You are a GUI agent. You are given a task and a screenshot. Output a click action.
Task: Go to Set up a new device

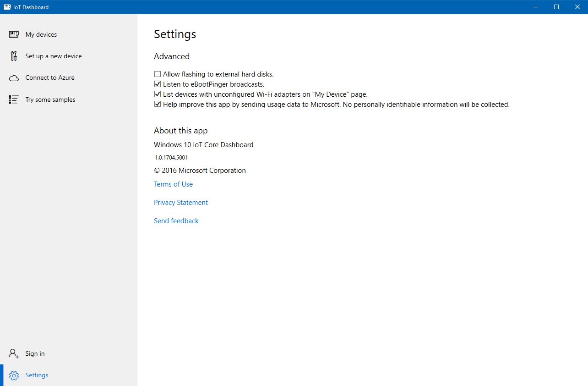[69, 56]
